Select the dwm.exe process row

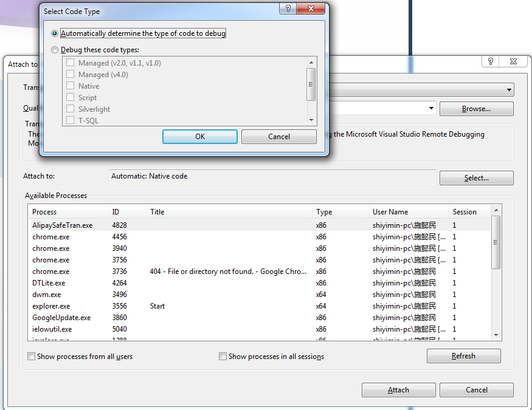(x=260, y=294)
